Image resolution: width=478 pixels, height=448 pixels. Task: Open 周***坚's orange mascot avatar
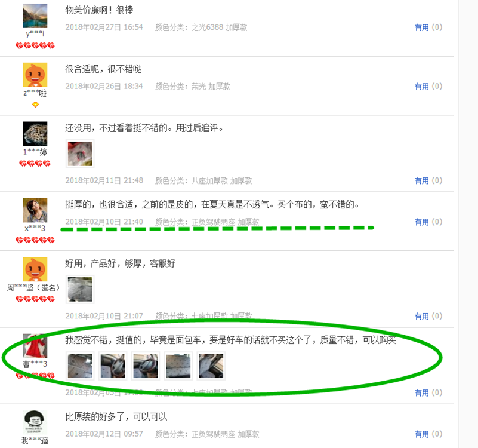coord(35,269)
